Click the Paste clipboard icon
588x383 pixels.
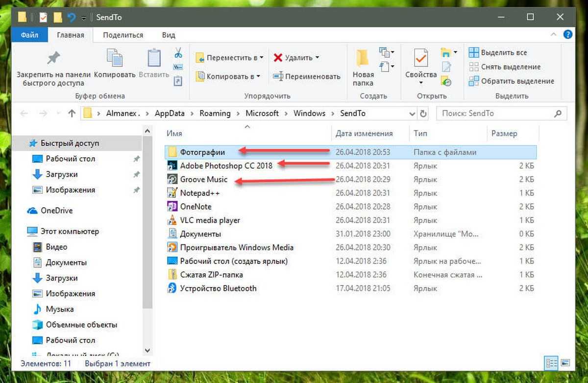154,59
